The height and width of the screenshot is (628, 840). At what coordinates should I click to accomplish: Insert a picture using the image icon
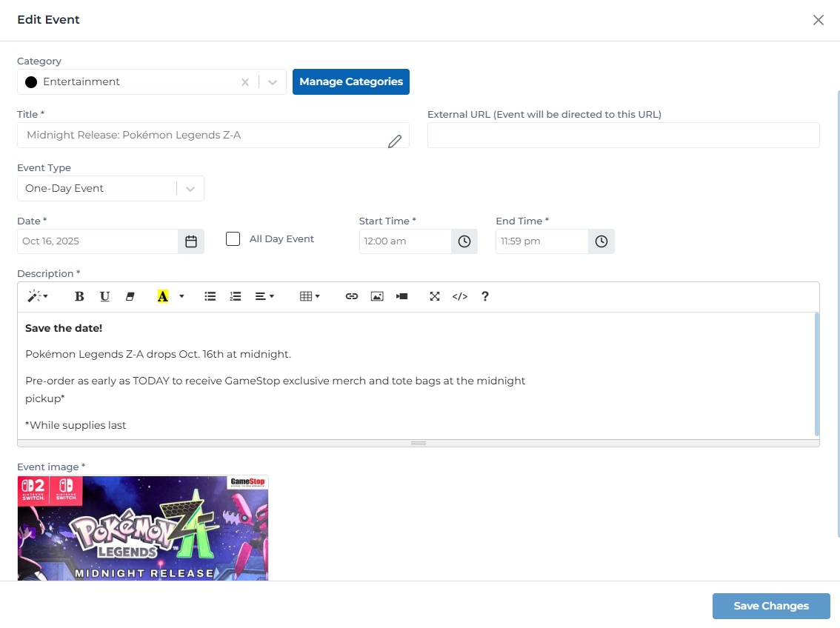click(x=377, y=296)
